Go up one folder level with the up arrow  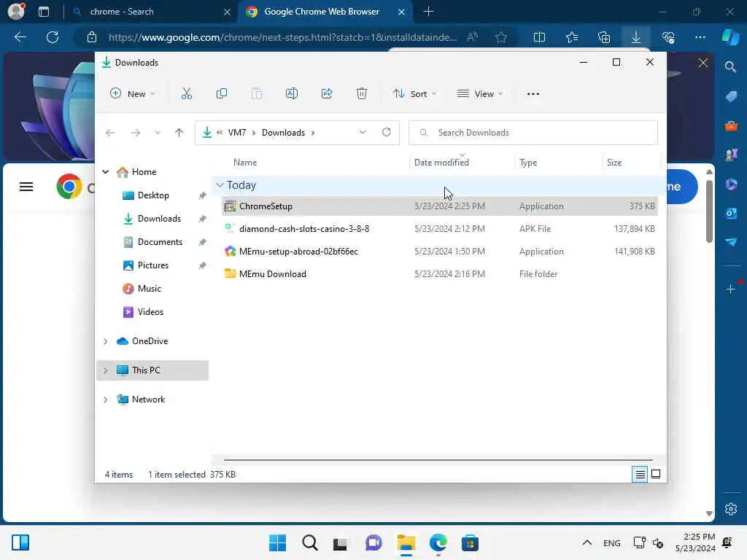coord(179,133)
